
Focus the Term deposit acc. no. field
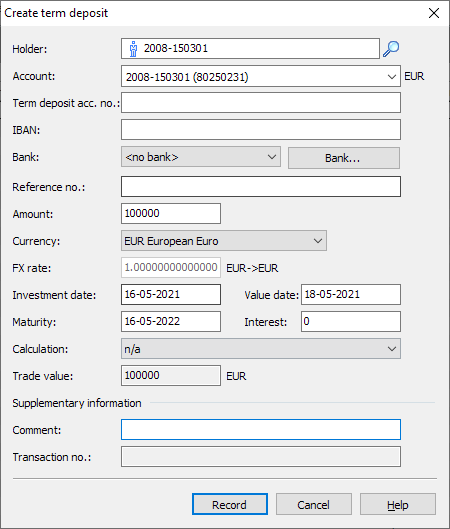pos(261,103)
